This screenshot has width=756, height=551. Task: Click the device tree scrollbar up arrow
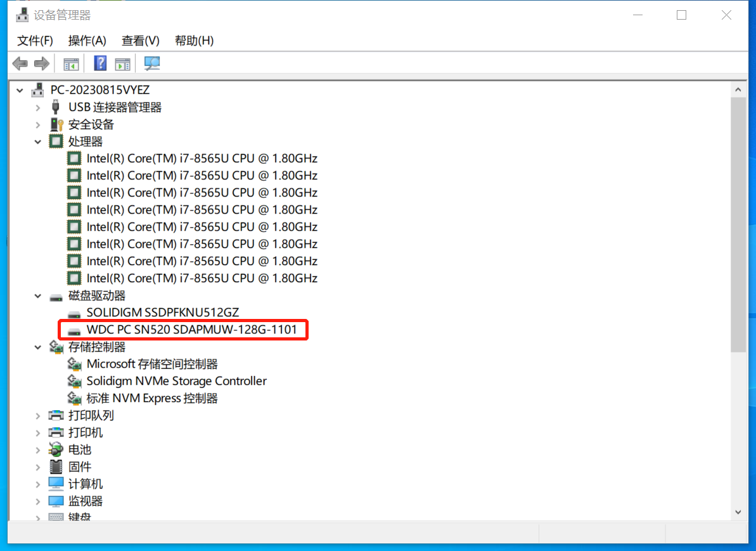tap(738, 90)
